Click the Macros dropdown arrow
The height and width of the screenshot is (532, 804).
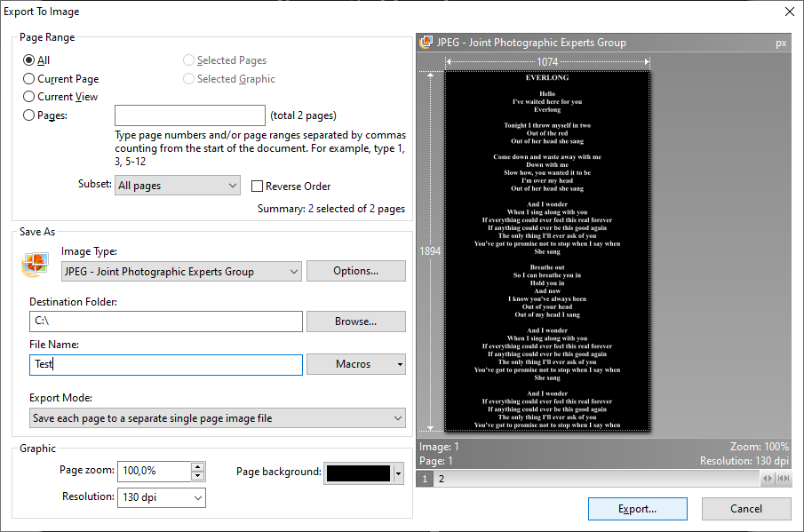pos(400,364)
